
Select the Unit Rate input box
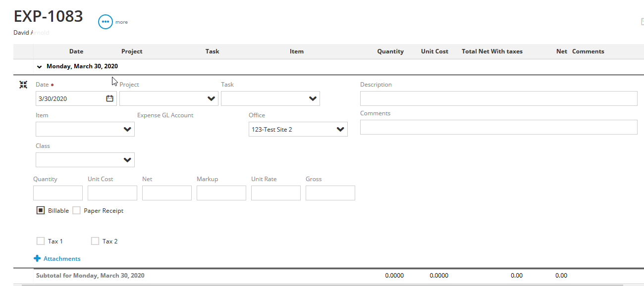pos(276,193)
